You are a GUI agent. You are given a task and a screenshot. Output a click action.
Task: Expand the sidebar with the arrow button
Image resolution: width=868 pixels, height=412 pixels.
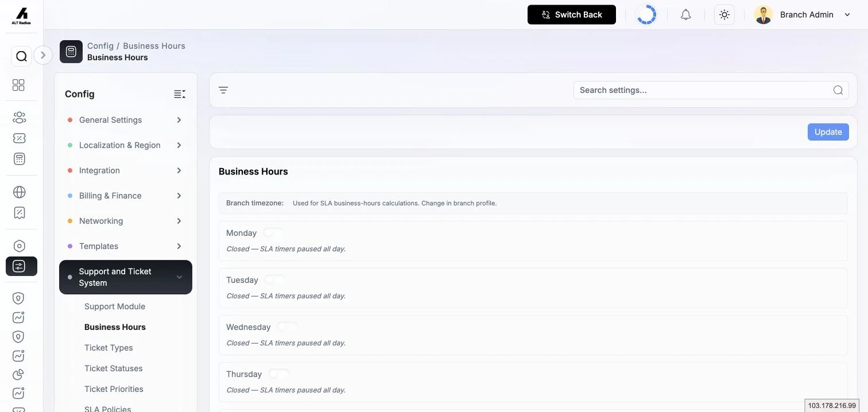43,55
